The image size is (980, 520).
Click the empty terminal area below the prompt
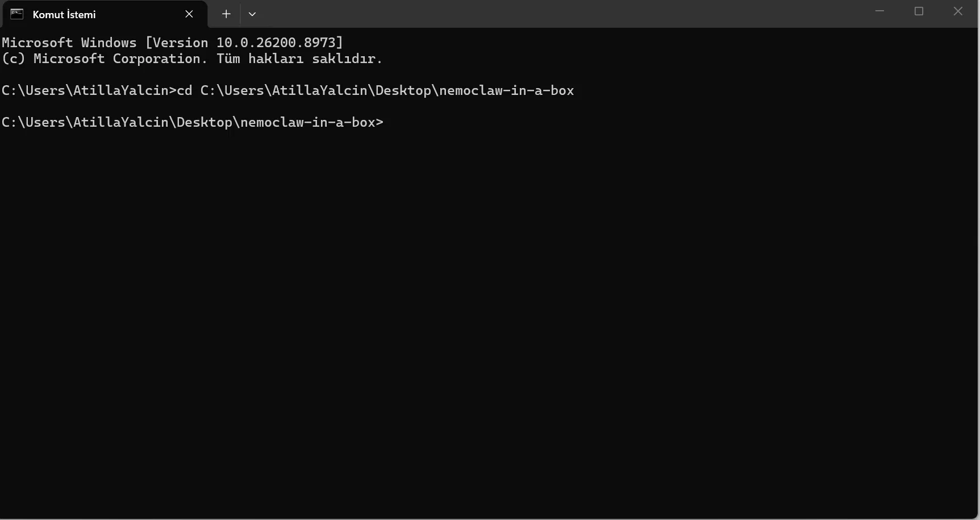[x=489, y=324]
